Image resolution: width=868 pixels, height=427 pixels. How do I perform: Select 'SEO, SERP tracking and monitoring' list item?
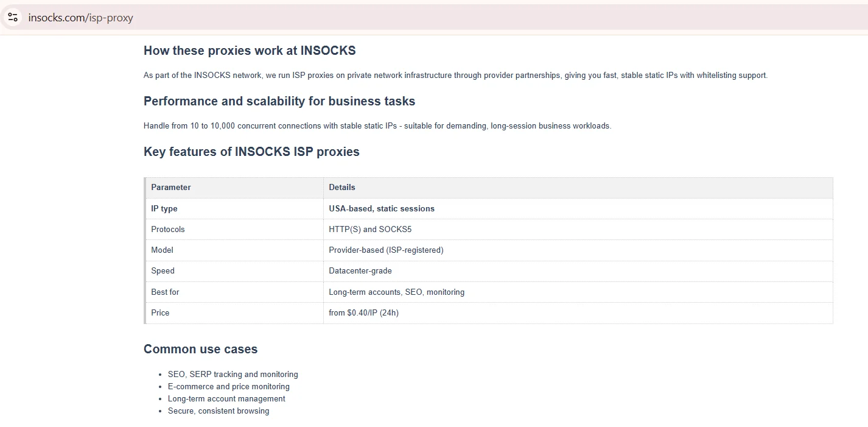(233, 375)
